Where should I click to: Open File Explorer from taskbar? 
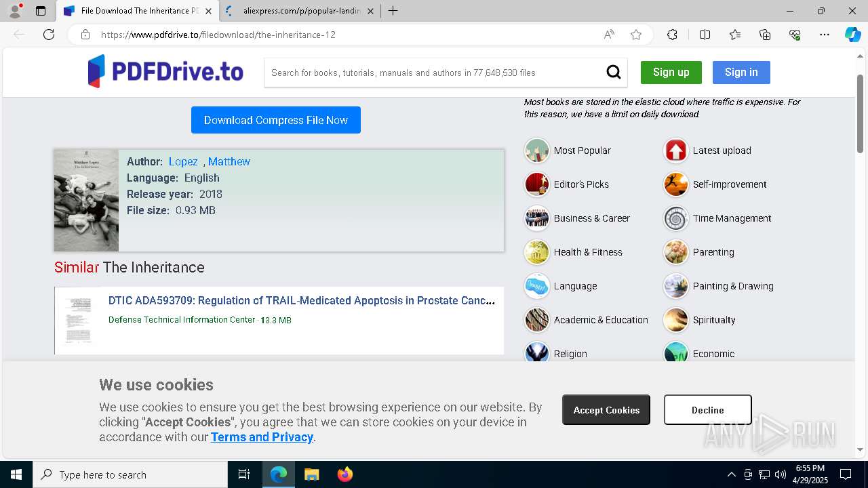(311, 474)
